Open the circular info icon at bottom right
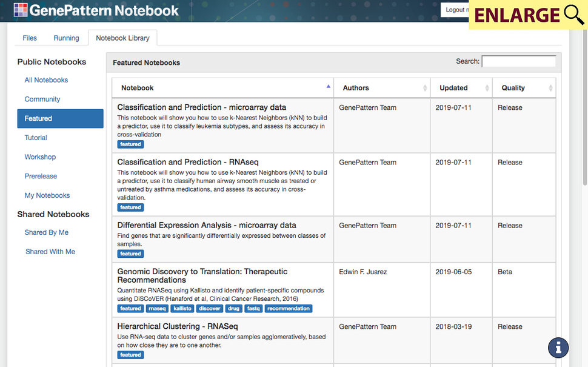The height and width of the screenshot is (367, 588). 558,348
